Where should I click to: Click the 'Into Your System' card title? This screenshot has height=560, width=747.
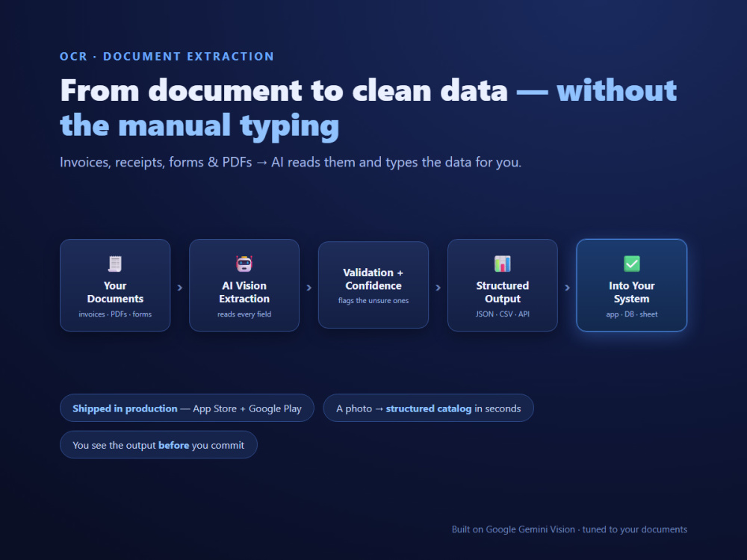(x=632, y=293)
